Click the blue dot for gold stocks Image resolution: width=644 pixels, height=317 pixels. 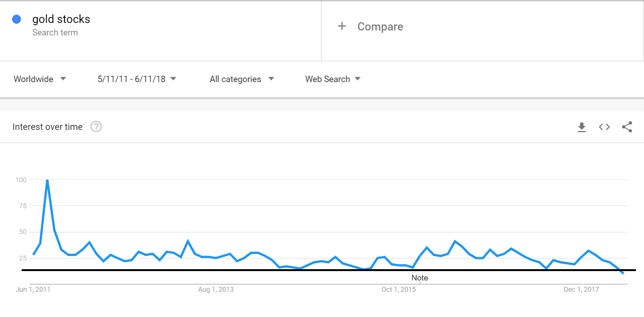point(17,19)
